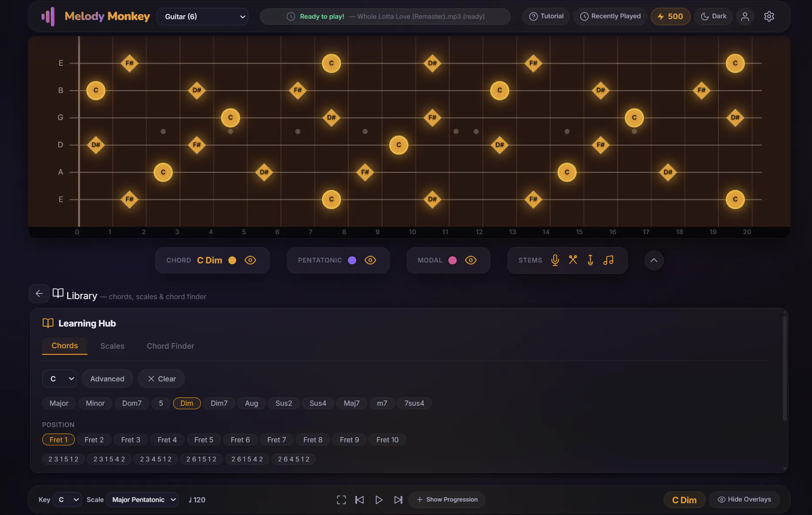This screenshot has height=515, width=812.
Task: Open the Guitar (6) instrument dropdown
Action: [202, 17]
